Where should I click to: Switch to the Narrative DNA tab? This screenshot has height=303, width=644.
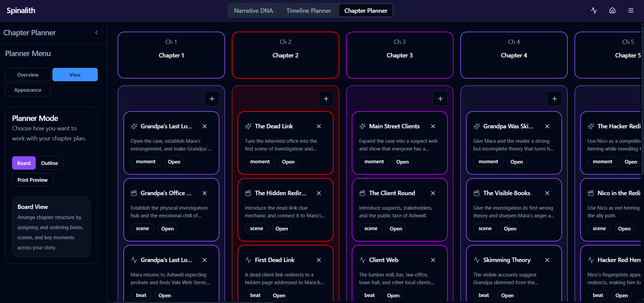(253, 10)
